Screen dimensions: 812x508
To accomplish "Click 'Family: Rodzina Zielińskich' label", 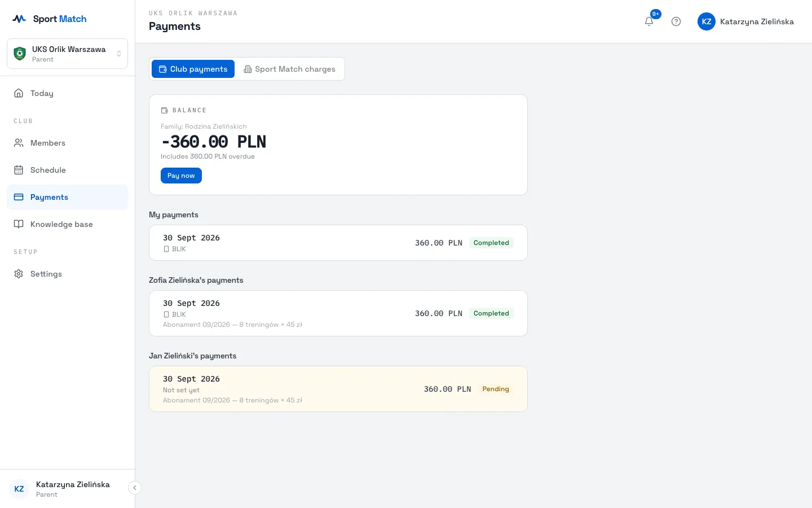I will tap(204, 126).
